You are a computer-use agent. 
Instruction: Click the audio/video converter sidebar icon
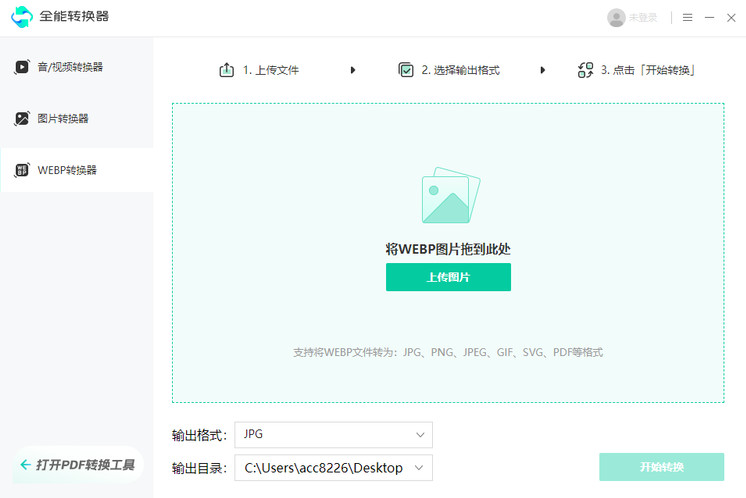point(21,67)
